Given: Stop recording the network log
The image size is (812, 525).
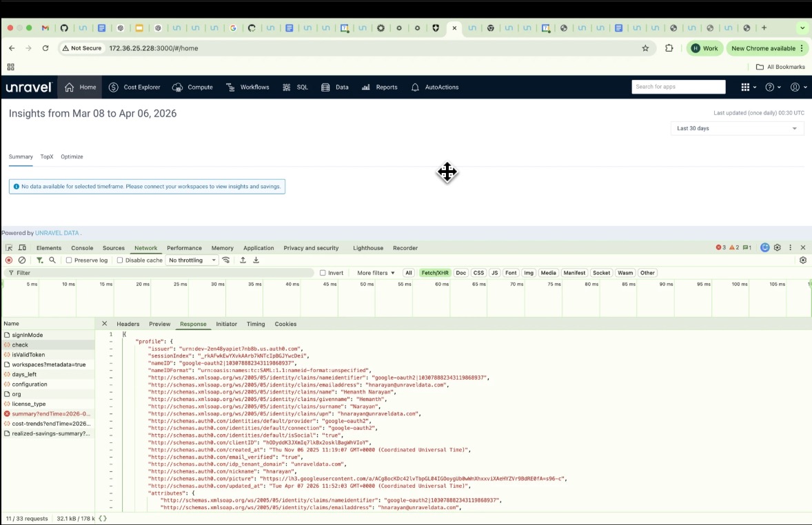Looking at the screenshot, I should [x=9, y=260].
